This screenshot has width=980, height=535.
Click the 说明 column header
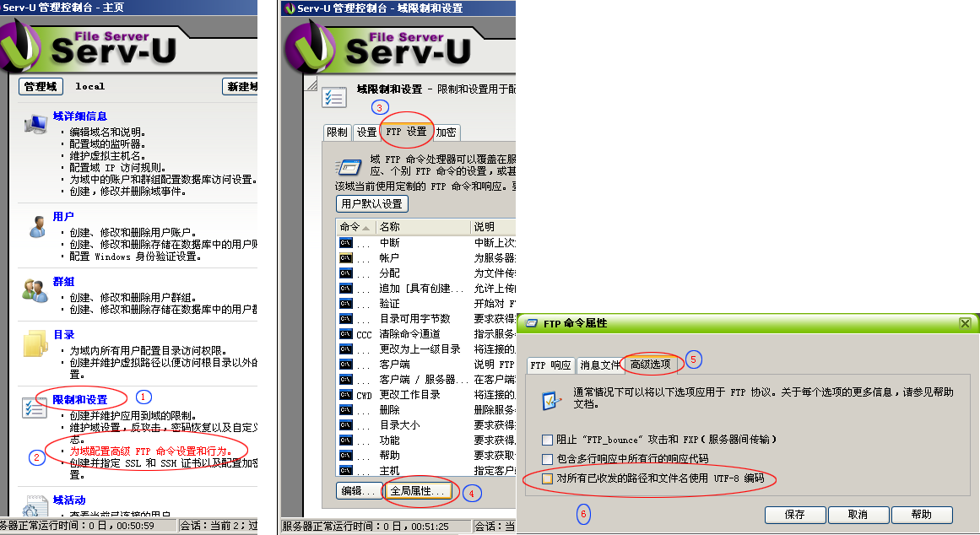492,227
